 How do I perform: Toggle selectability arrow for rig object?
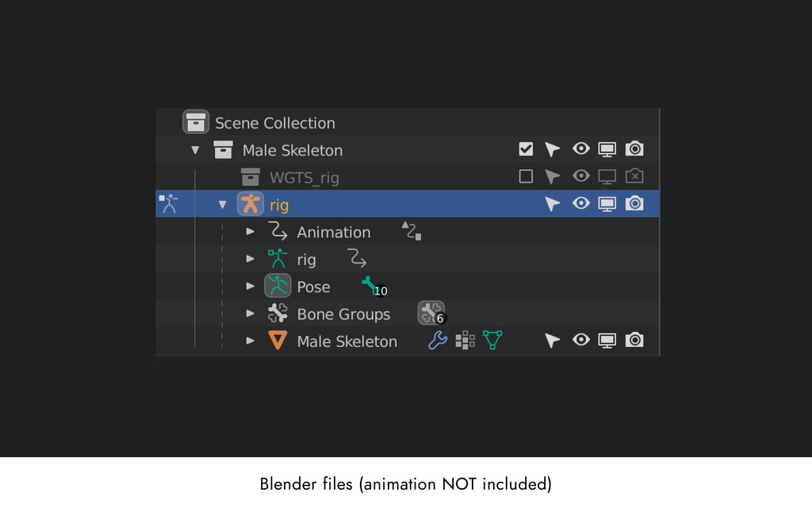tap(553, 204)
